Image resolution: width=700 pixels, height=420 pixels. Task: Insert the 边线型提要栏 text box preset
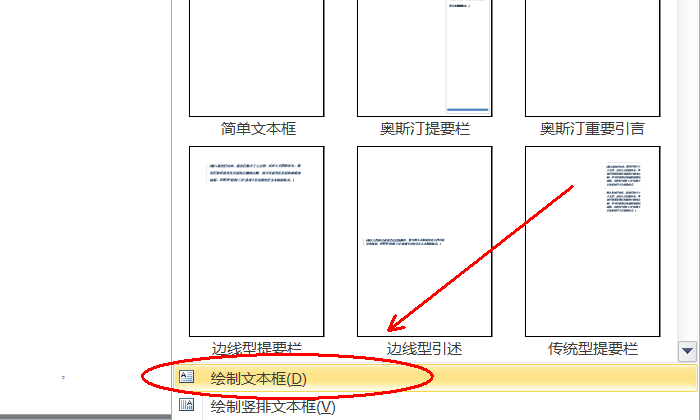tap(257, 241)
